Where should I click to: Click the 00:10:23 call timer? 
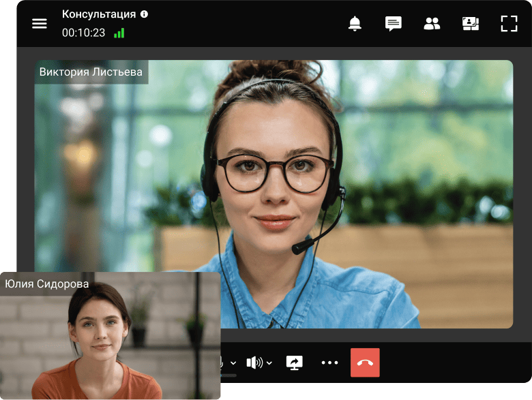pos(83,33)
